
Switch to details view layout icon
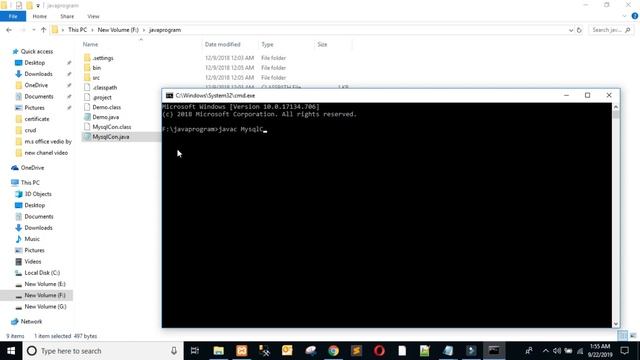coord(622,336)
